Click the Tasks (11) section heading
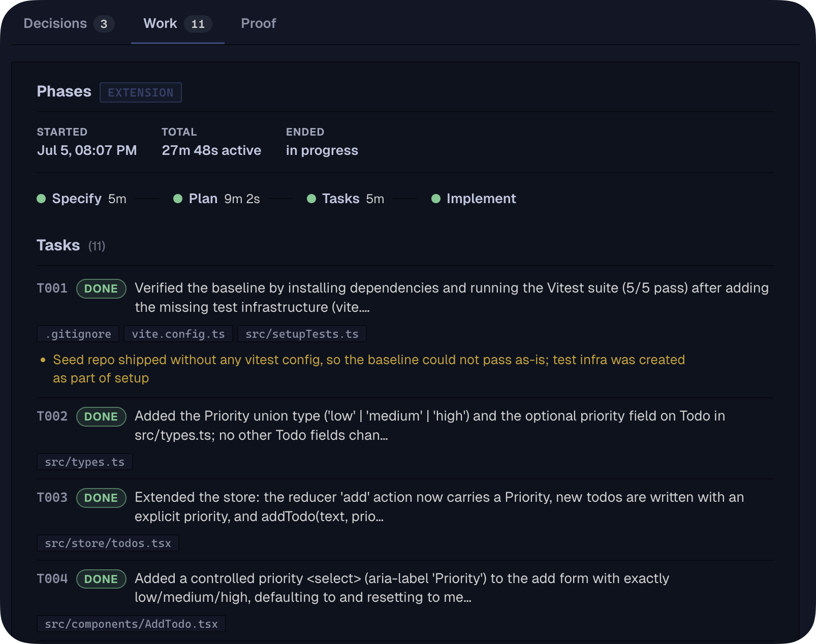 pos(71,245)
